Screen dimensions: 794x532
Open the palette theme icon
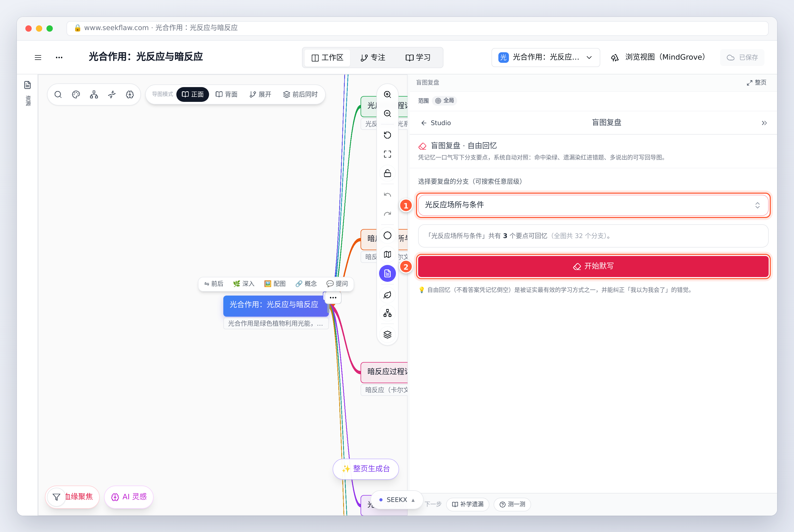click(x=76, y=94)
